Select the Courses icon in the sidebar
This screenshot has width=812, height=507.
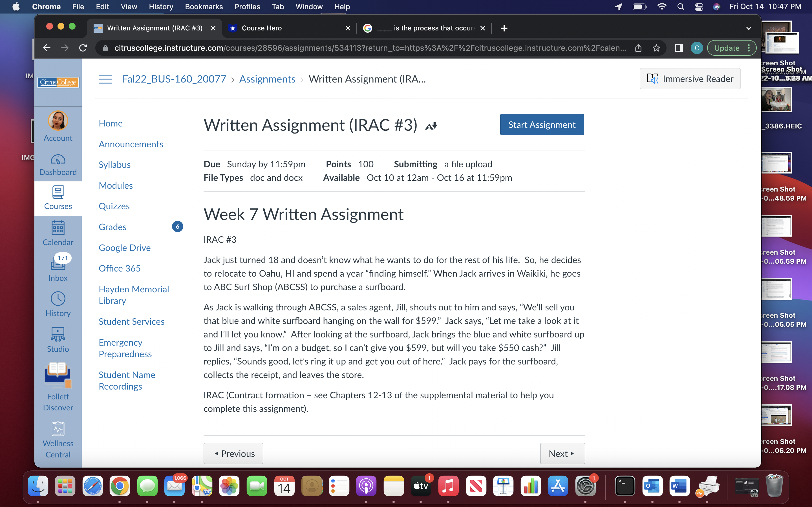(58, 198)
